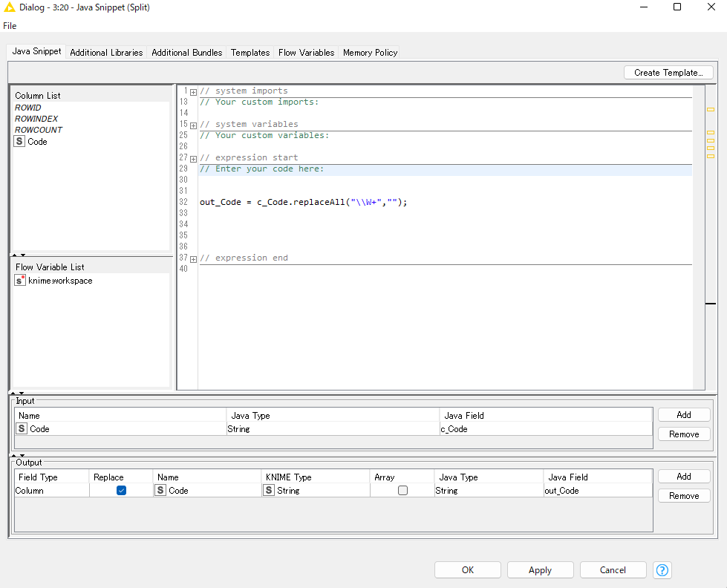Click the 'Enter your code here' comment line
Screen dimensions: 727x588
pyautogui.click(x=261, y=169)
